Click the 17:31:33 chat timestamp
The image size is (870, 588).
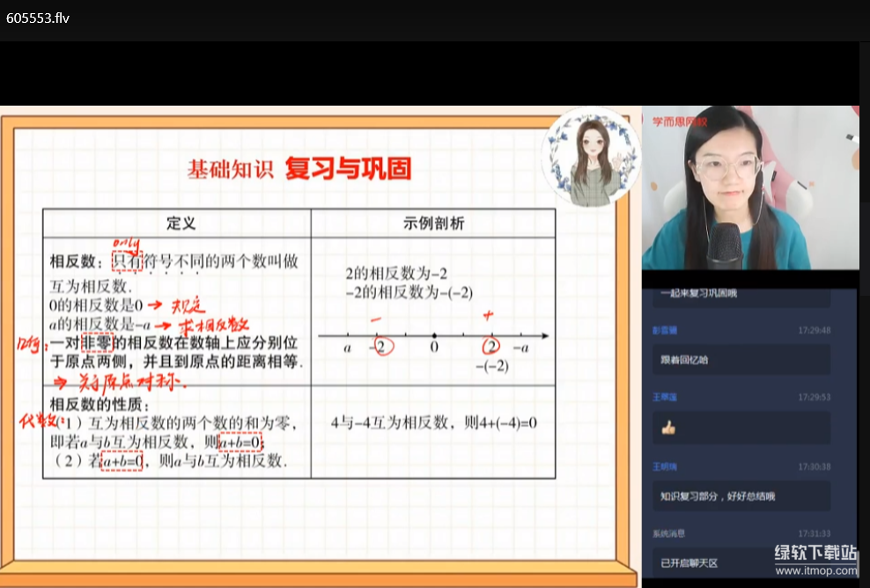[814, 533]
